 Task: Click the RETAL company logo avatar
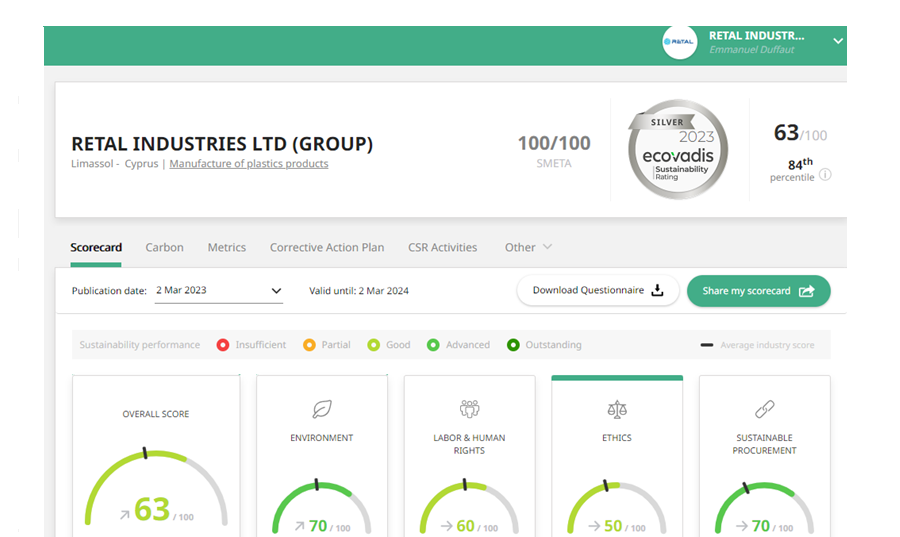click(x=680, y=42)
